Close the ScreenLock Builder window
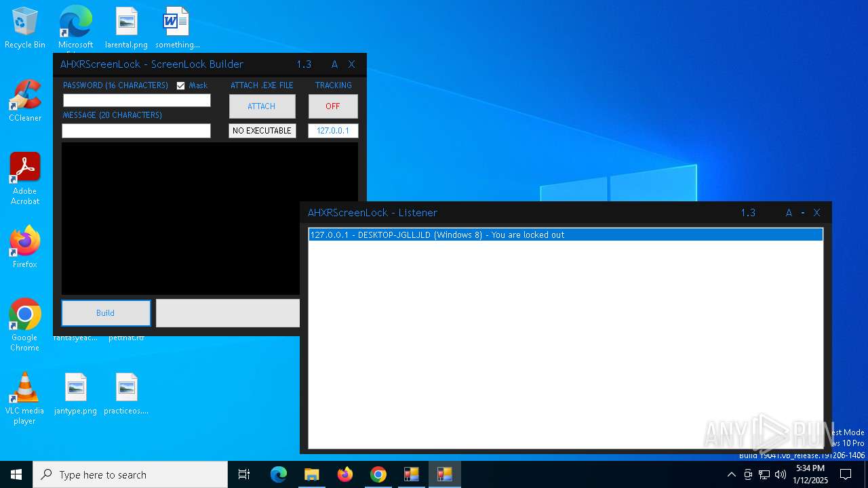 coord(351,64)
